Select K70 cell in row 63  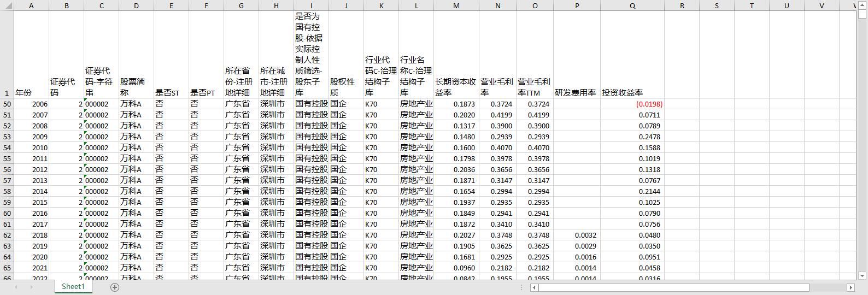pyautogui.click(x=381, y=246)
